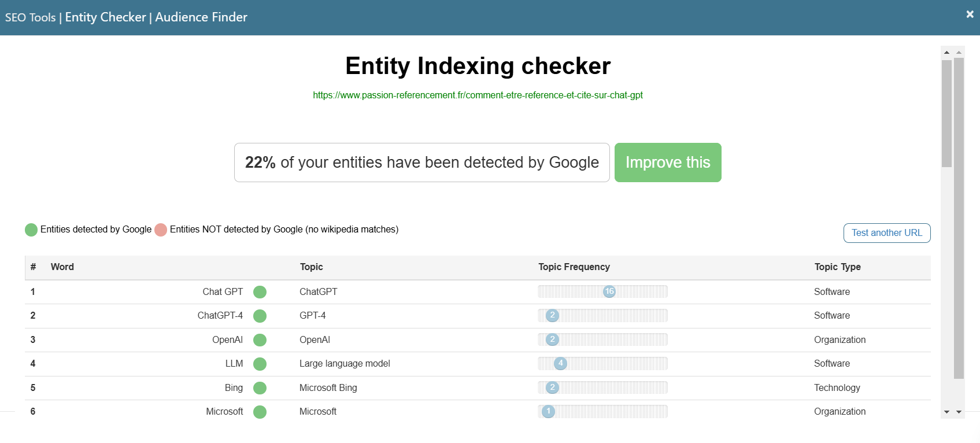Click green status dot beside Bing
Screen dimensions: 980x443
pyautogui.click(x=260, y=388)
